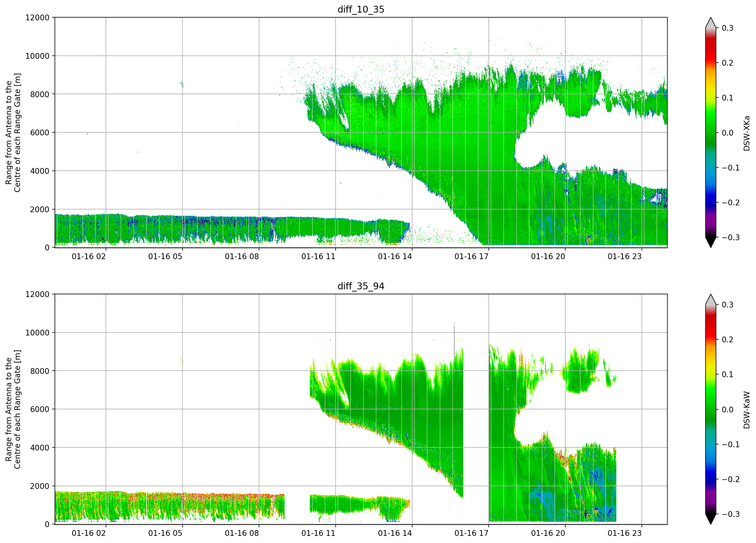The height and width of the screenshot is (543, 756).
Task: Click the 12000 y-tick in diff_35_94 plot
Action: 37,295
